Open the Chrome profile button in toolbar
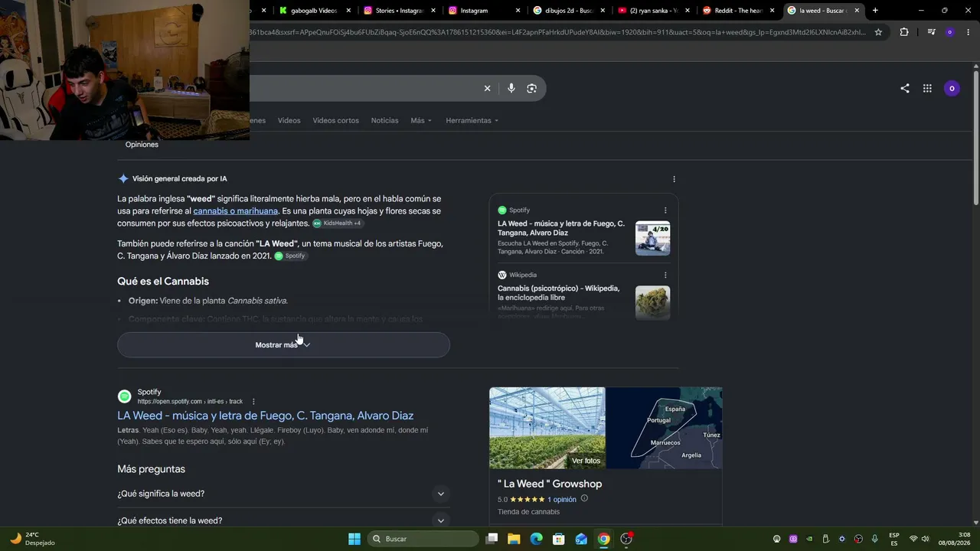Viewport: 980px width, 551px height. tap(950, 32)
